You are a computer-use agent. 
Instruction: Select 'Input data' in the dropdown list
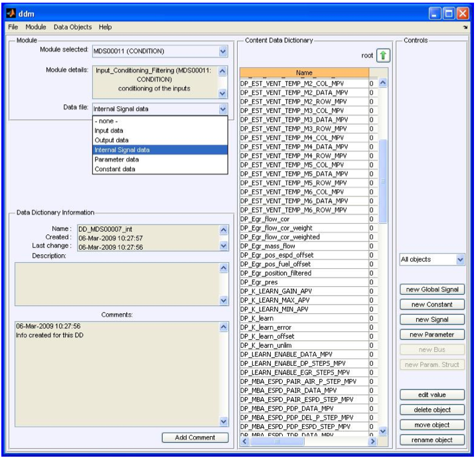(160, 131)
